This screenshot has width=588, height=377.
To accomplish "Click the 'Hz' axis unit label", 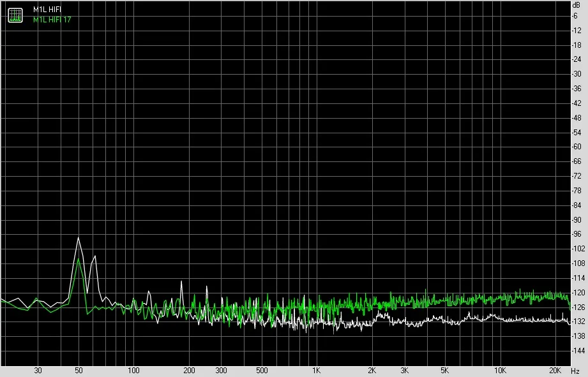I will (575, 371).
